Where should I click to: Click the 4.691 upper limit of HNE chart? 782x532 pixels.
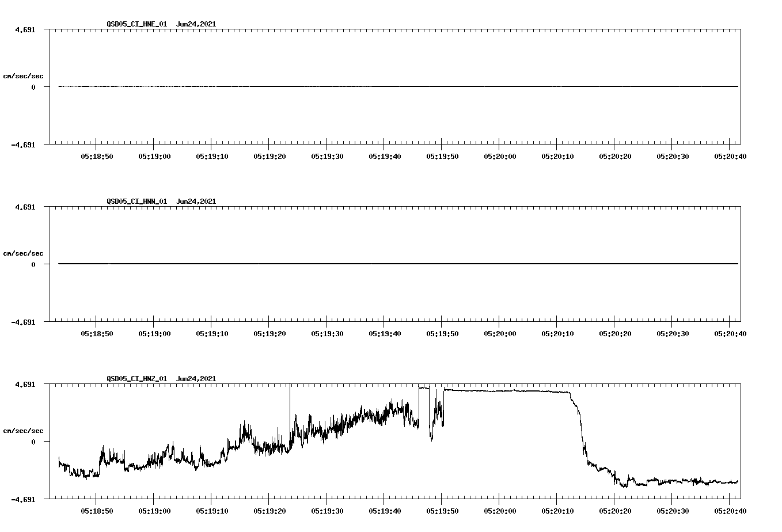click(x=25, y=29)
